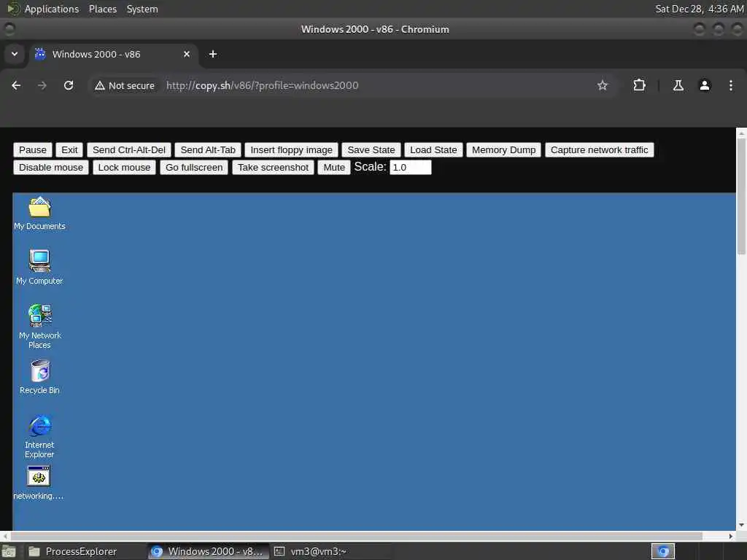
Task: Click the vertical page scrollbar
Action: point(741,196)
